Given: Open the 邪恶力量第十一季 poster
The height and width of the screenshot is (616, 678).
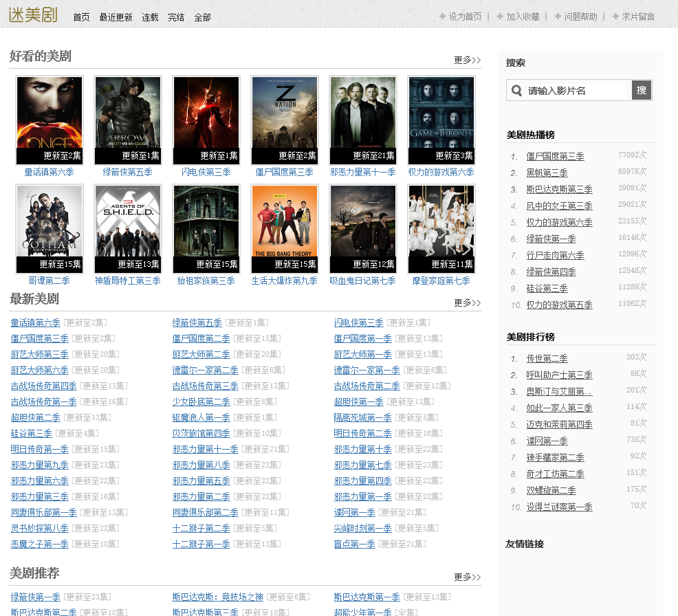Looking at the screenshot, I should [363, 120].
